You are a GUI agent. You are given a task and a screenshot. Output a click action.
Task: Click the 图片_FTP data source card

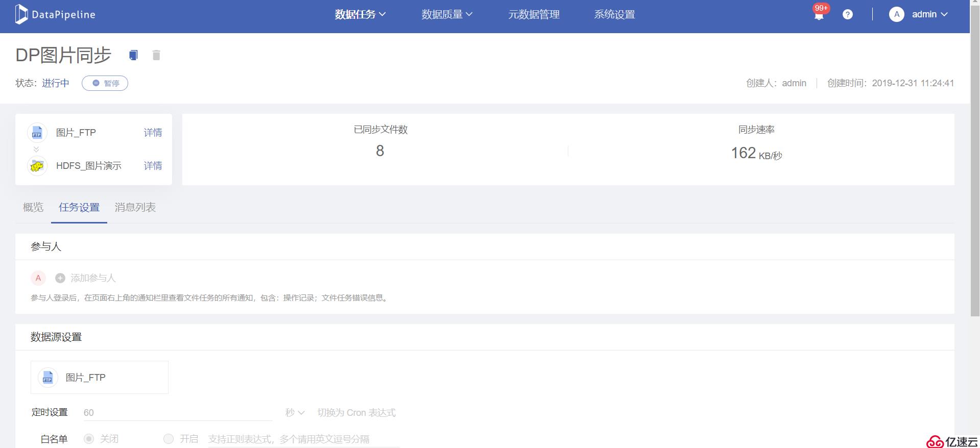[x=100, y=378]
